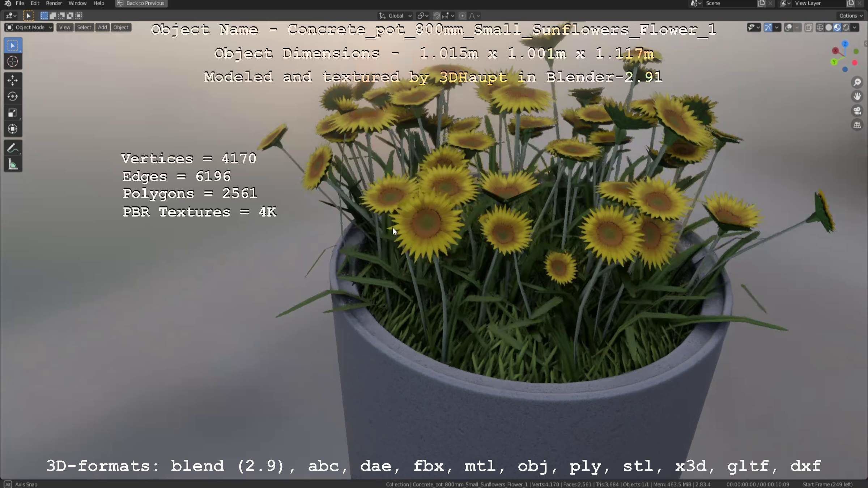Click the Select menu button
Image resolution: width=868 pixels, height=488 pixels.
click(84, 27)
